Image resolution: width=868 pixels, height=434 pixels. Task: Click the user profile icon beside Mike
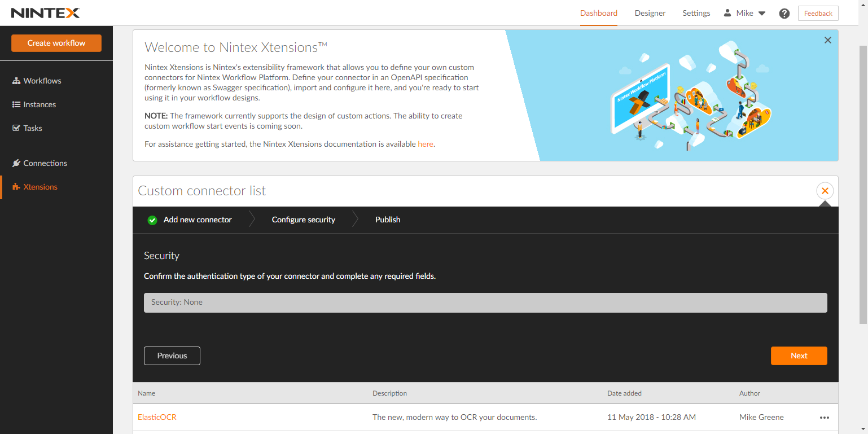click(x=727, y=13)
